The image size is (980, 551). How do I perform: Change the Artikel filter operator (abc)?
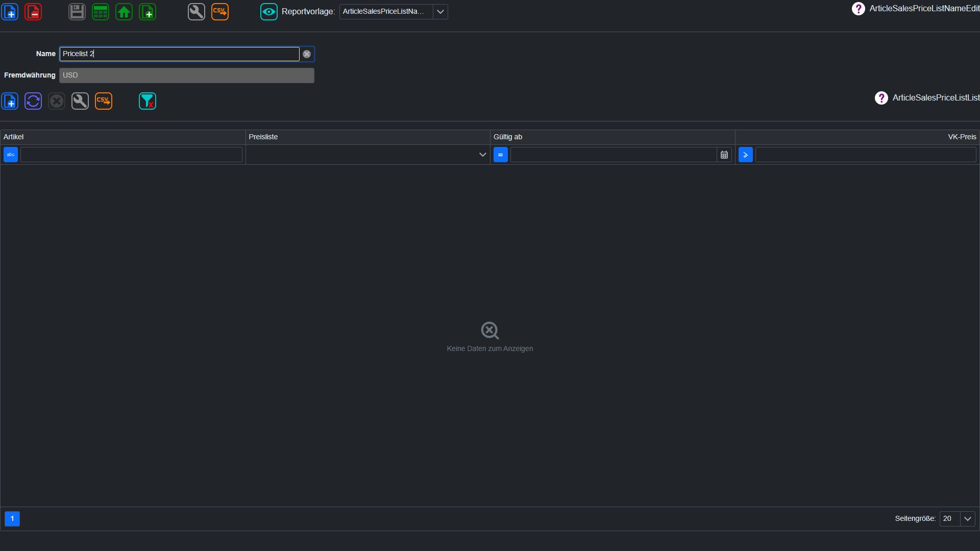11,155
